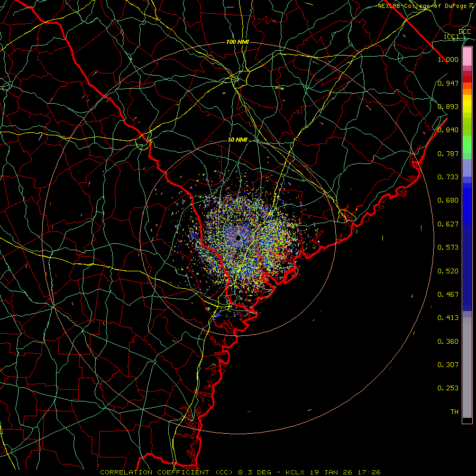
Task: Click the 0.467 legend value
Action: [448, 295]
